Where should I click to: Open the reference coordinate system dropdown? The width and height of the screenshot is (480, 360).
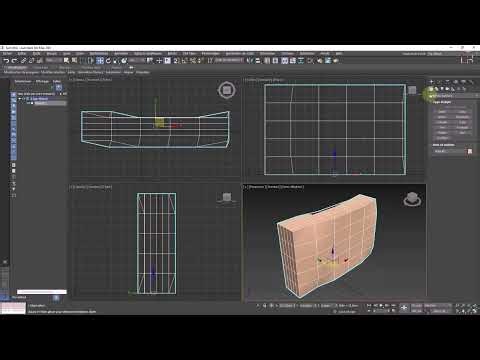pos(137,60)
